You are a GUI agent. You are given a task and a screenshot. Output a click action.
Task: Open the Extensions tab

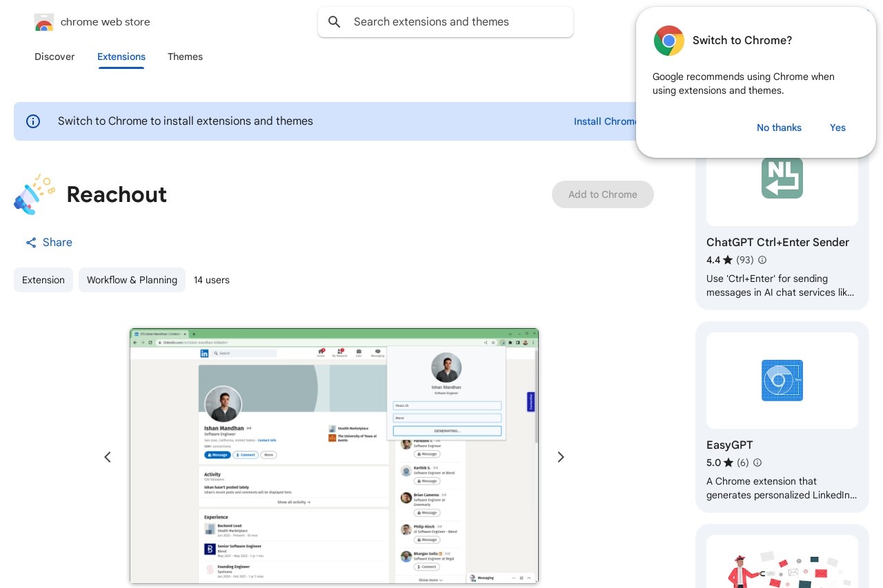coord(121,57)
